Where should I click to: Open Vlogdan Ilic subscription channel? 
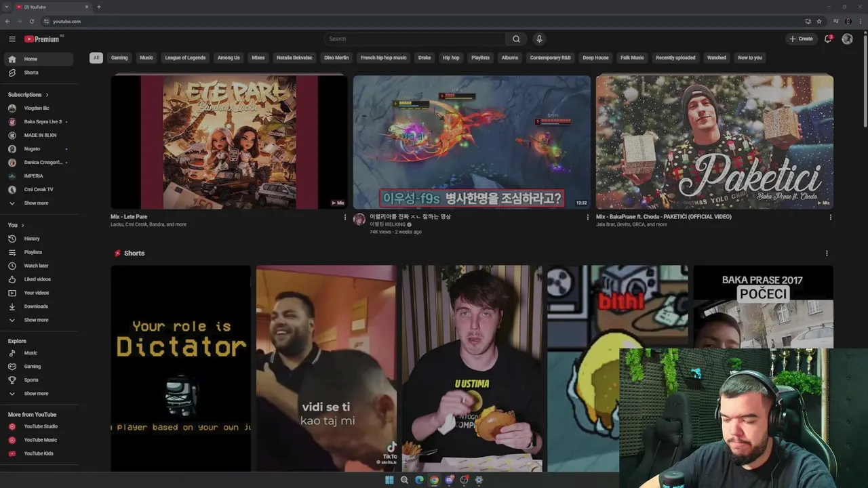coord(39,108)
